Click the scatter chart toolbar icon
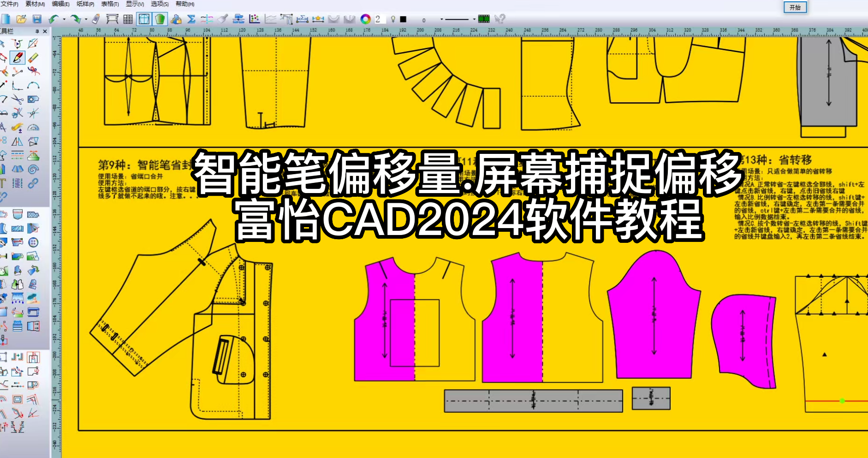 254,19
